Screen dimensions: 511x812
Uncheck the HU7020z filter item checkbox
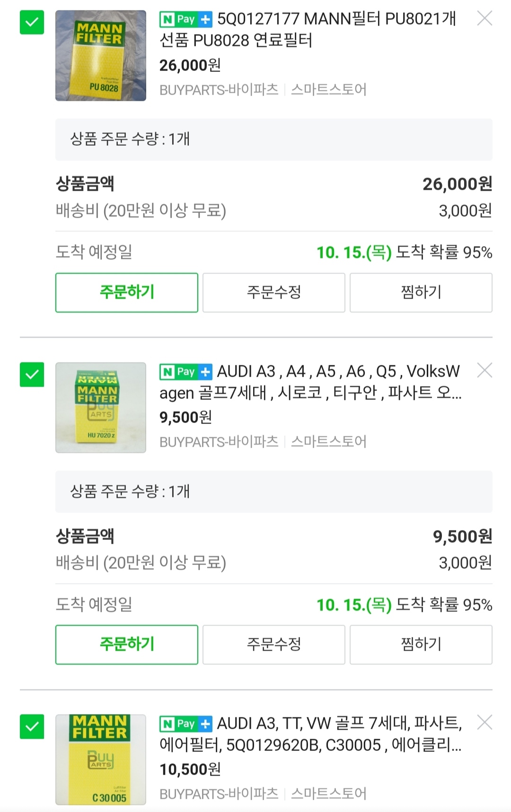pos(32,374)
